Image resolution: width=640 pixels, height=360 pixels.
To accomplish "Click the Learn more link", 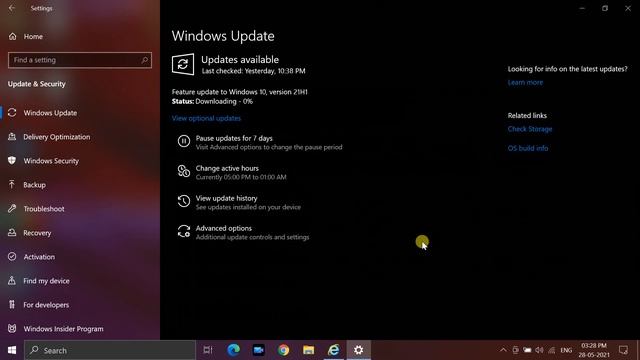I will click(x=525, y=82).
